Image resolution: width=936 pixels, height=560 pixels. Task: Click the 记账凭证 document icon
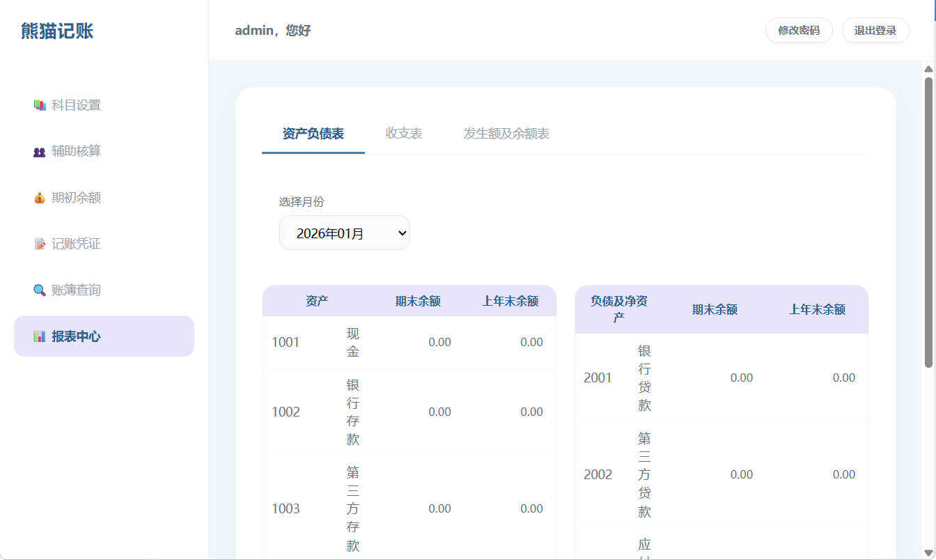40,243
